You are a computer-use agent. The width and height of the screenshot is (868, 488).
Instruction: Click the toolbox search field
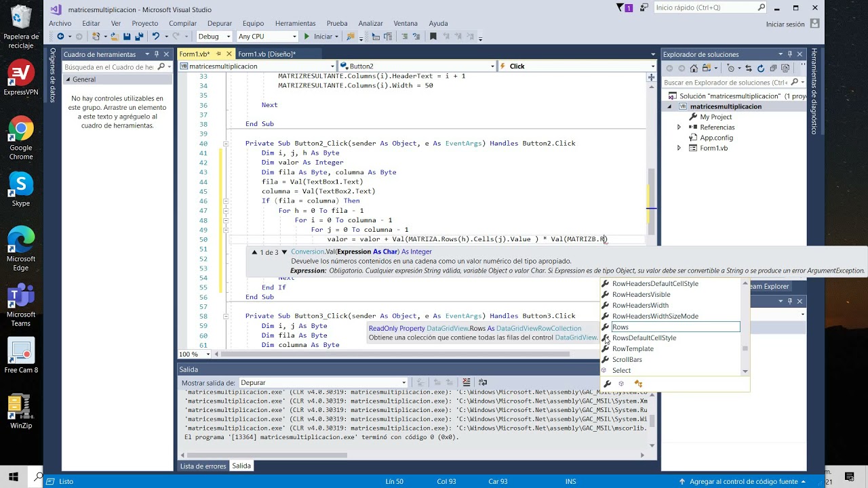116,67
